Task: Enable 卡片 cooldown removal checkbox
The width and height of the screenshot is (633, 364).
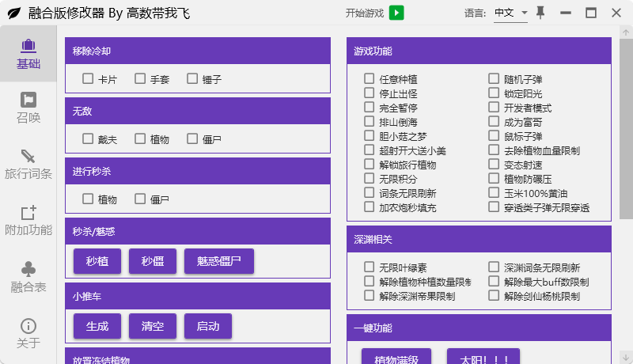Action: 88,78
